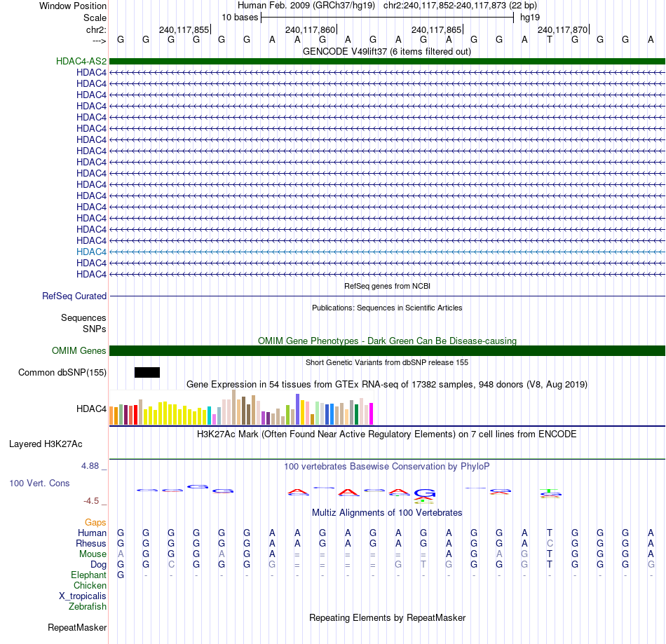
Task: Click the 240,117,865 ruler coordinate
Action: coord(436,29)
